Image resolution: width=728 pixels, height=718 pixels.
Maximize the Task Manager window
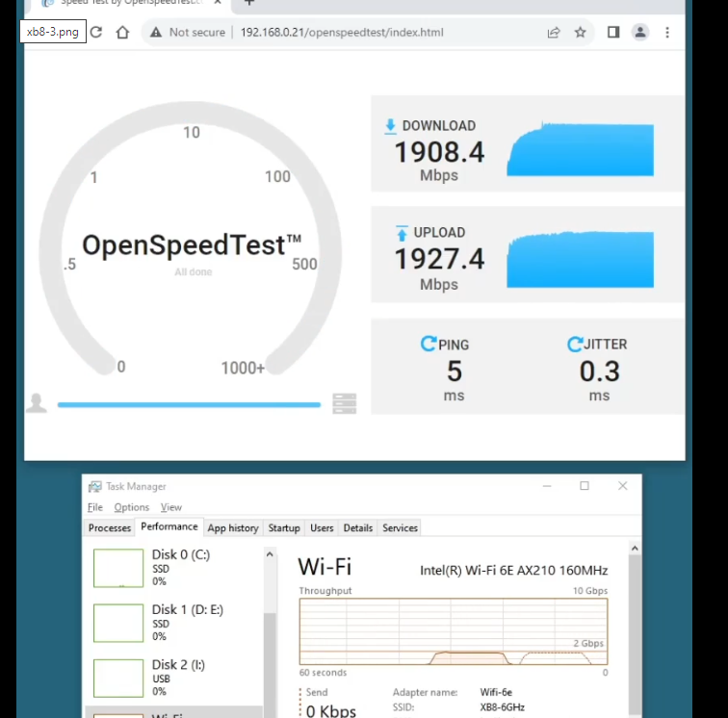coord(585,486)
